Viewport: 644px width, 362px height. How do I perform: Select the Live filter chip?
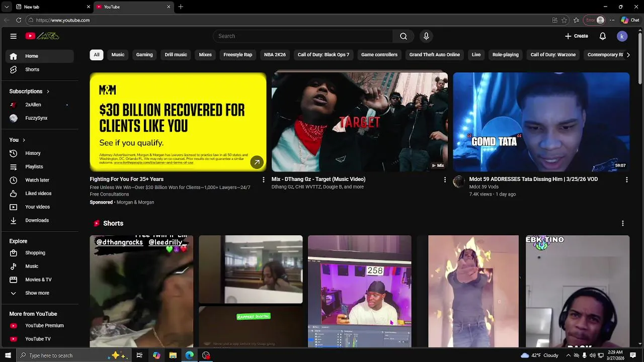(x=476, y=55)
